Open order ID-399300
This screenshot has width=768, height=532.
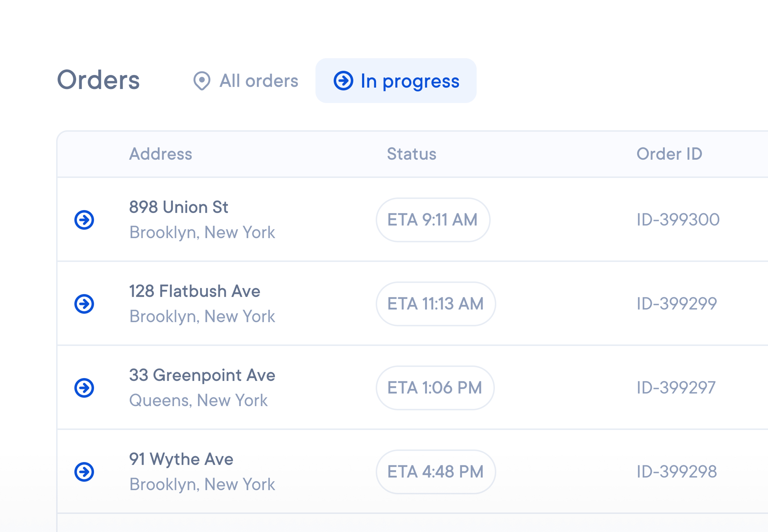coord(678,219)
